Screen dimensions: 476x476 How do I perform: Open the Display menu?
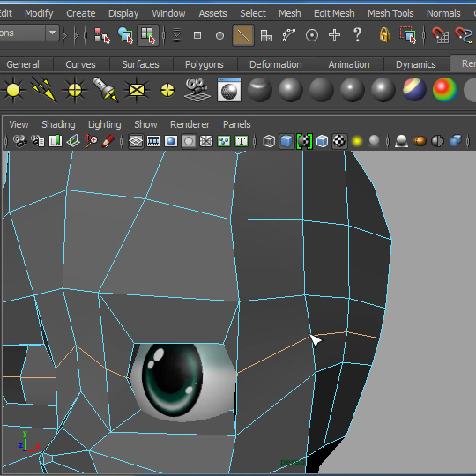[x=123, y=13]
